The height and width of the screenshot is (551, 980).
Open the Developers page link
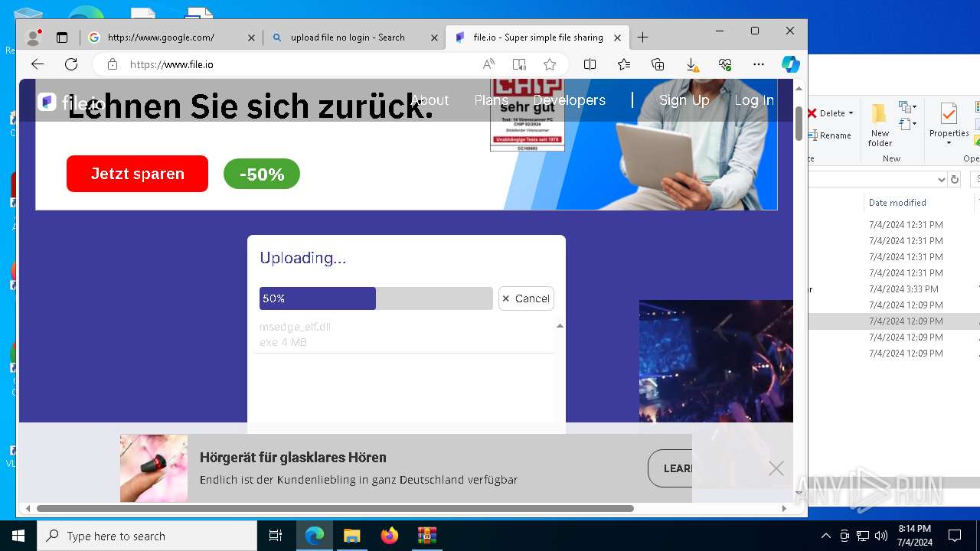click(x=569, y=100)
